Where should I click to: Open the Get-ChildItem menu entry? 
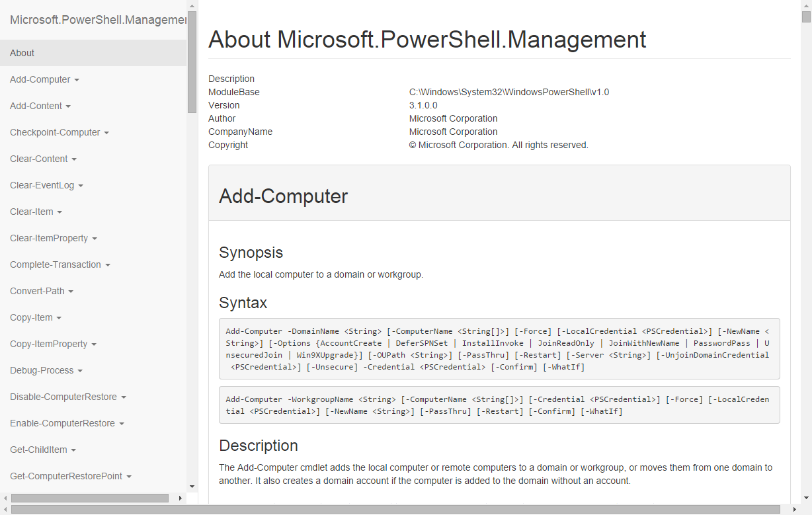pos(93,450)
